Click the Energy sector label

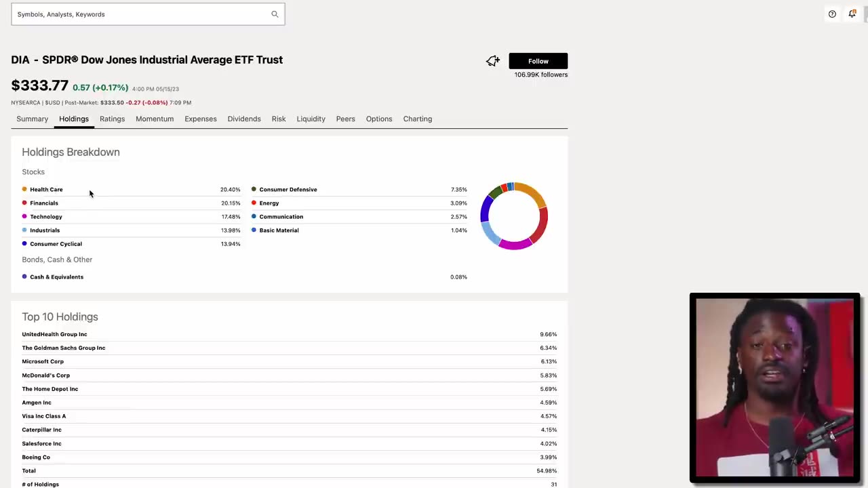click(269, 203)
